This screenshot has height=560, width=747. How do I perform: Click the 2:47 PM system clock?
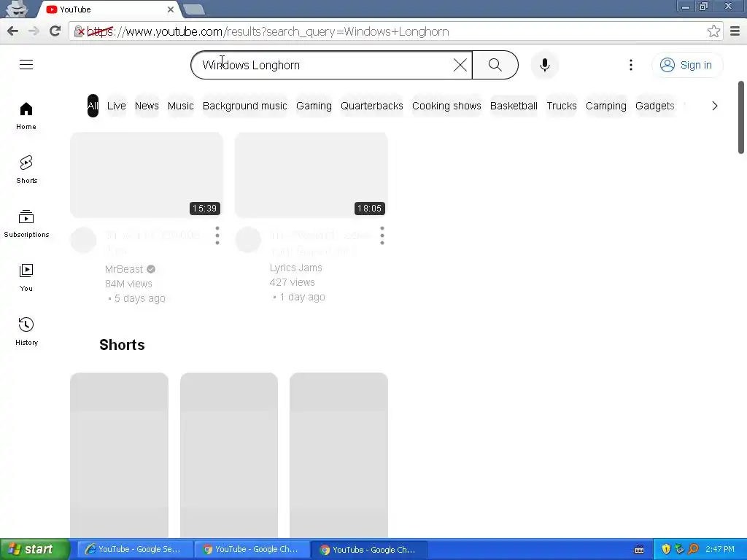pos(720,550)
